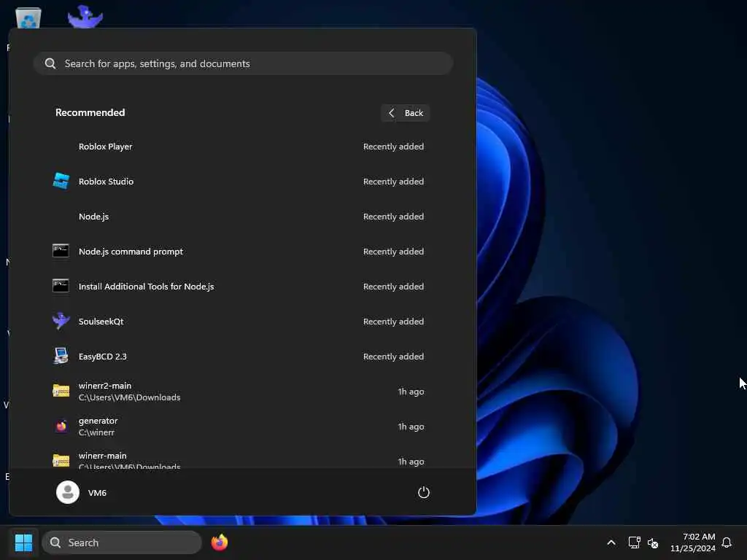The width and height of the screenshot is (747, 560).
Task: Click Recently added label for EasyBCD 2.3
Action: [x=393, y=357]
